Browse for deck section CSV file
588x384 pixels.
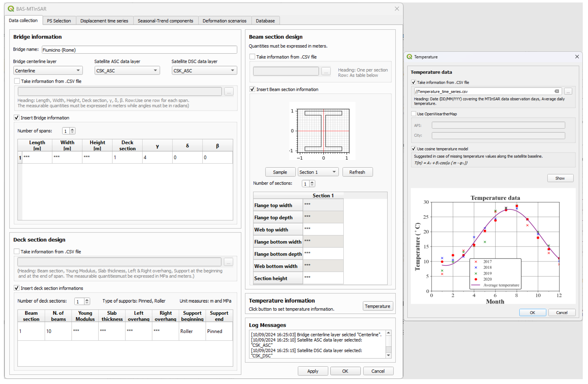click(x=228, y=262)
